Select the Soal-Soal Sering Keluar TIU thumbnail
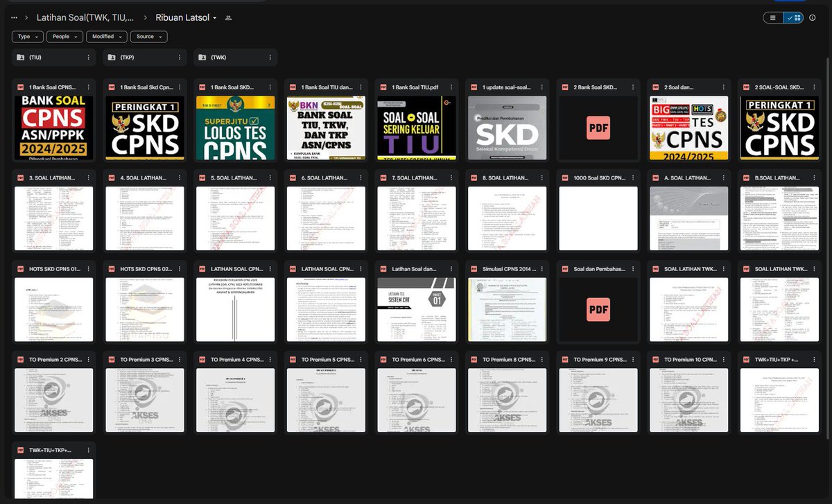The height and width of the screenshot is (504, 832). pyautogui.click(x=417, y=128)
